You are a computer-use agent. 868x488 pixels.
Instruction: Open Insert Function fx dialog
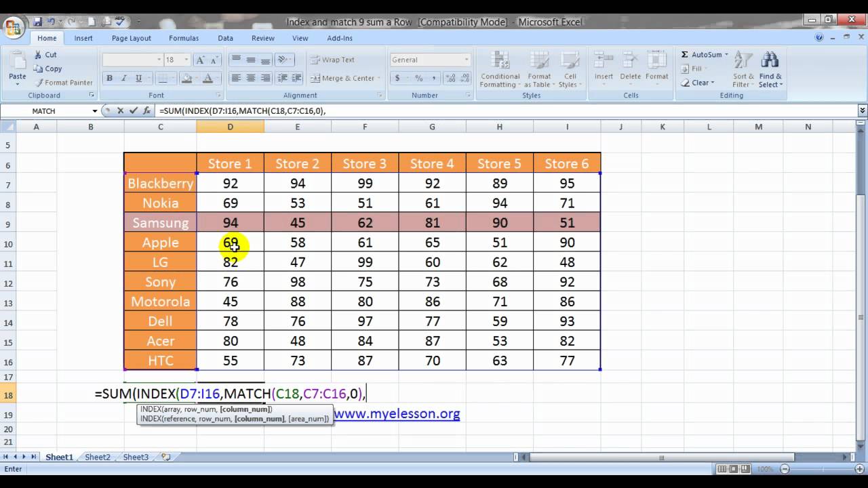pyautogui.click(x=146, y=110)
